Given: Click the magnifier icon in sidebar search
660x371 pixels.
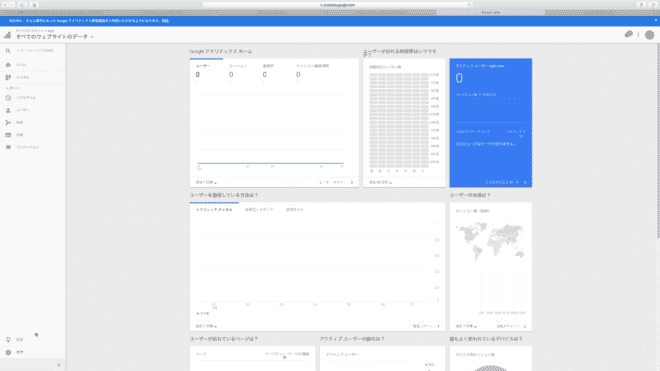Looking at the screenshot, I should tap(8, 51).
